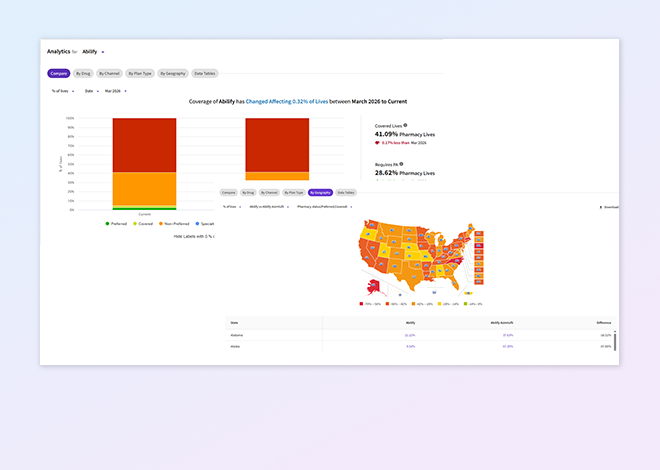Screen dimensions: 660x470
Task: Toggle the yellow map legend swatch
Action: 439,303
